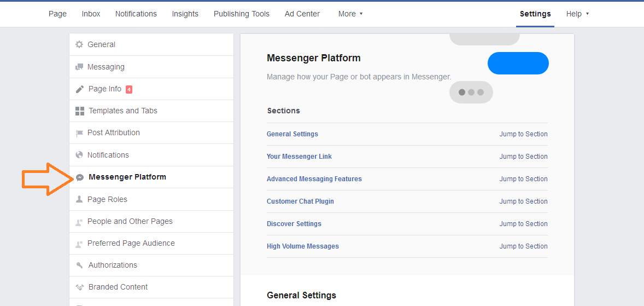
Task: Select Notifications in settings sidebar
Action: point(151,155)
